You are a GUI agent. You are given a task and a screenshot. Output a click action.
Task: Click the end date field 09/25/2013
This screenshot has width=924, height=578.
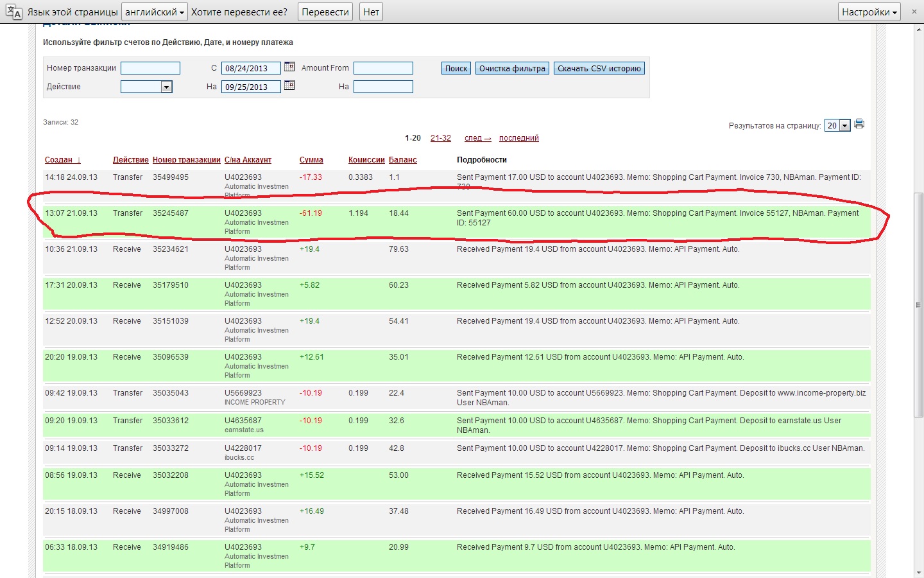[251, 87]
